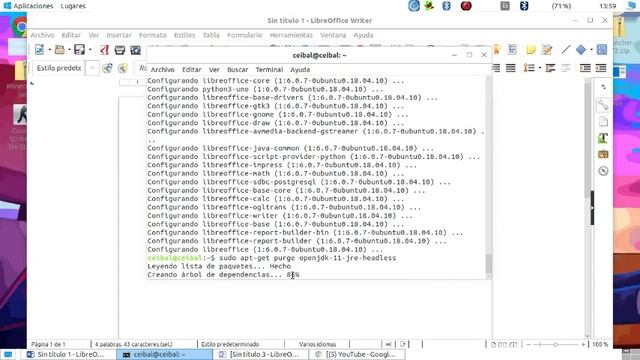Open Writer's Ventana menu
The height and width of the screenshot is (360, 640).
click(x=333, y=35)
